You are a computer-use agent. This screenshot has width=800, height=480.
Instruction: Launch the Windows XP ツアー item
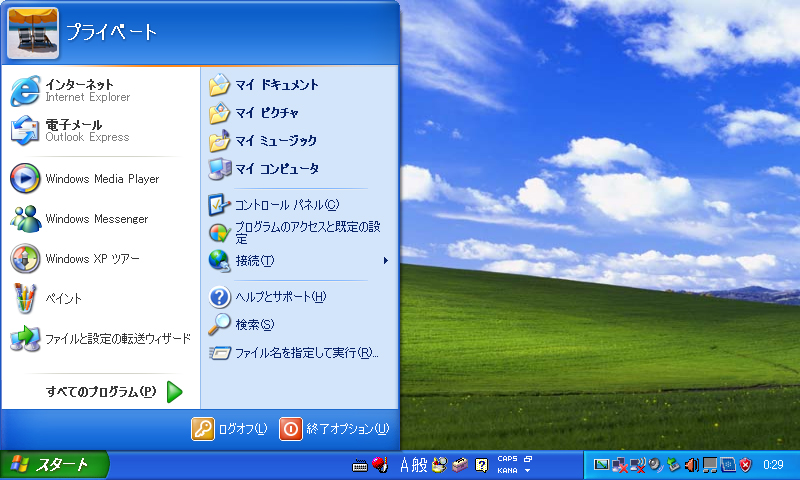click(101, 259)
